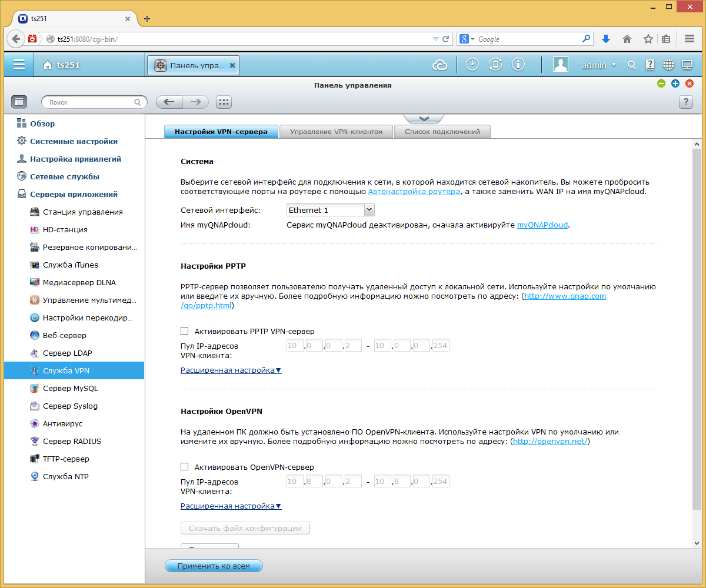This screenshot has width=706, height=588.
Task: Enable Активировать OpenVPN-сервер checkbox
Action: (x=185, y=467)
